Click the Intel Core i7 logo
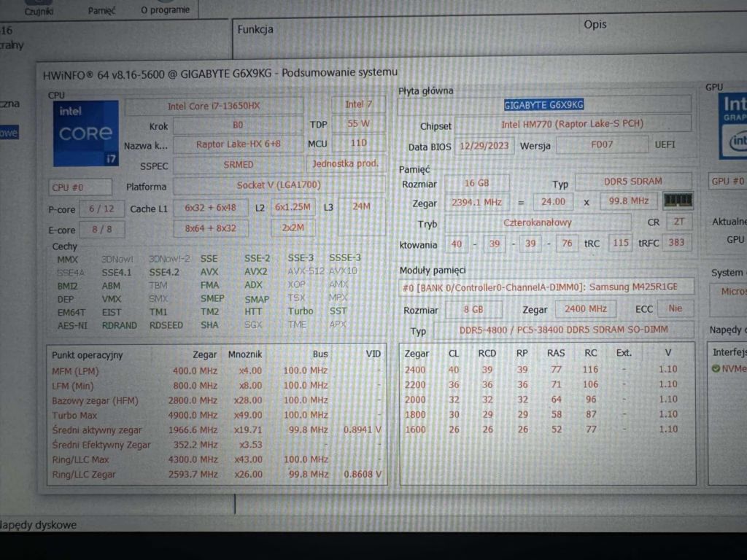The width and height of the screenshot is (747, 560). (x=86, y=134)
